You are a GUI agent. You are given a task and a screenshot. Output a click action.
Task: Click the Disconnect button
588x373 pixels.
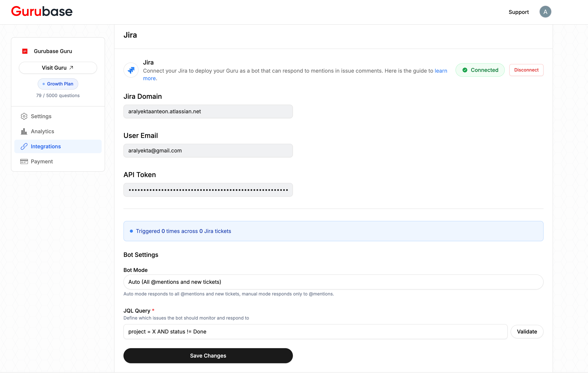[526, 70]
